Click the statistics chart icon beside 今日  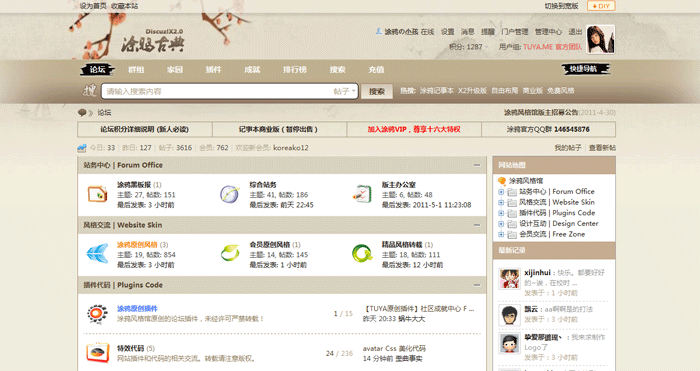(82, 148)
